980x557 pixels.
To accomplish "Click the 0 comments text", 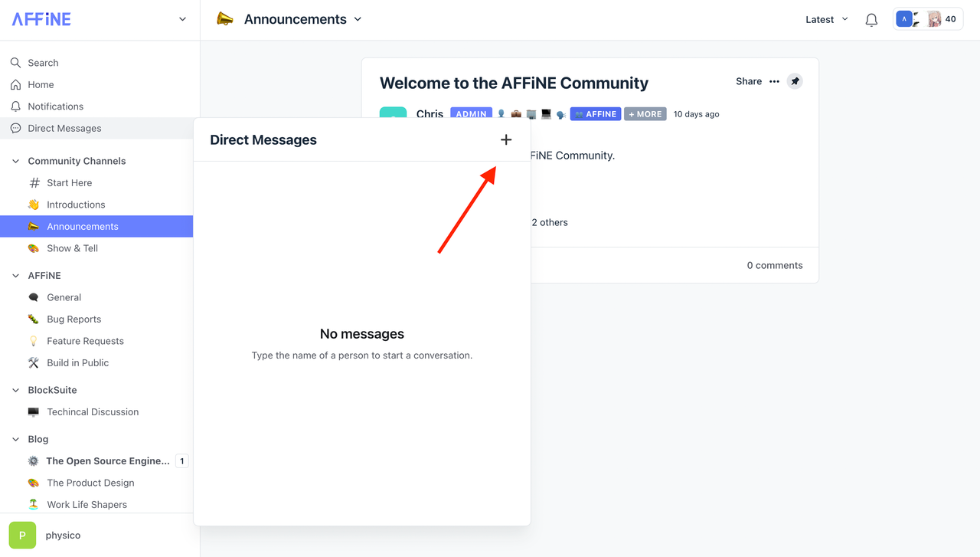I will [775, 265].
